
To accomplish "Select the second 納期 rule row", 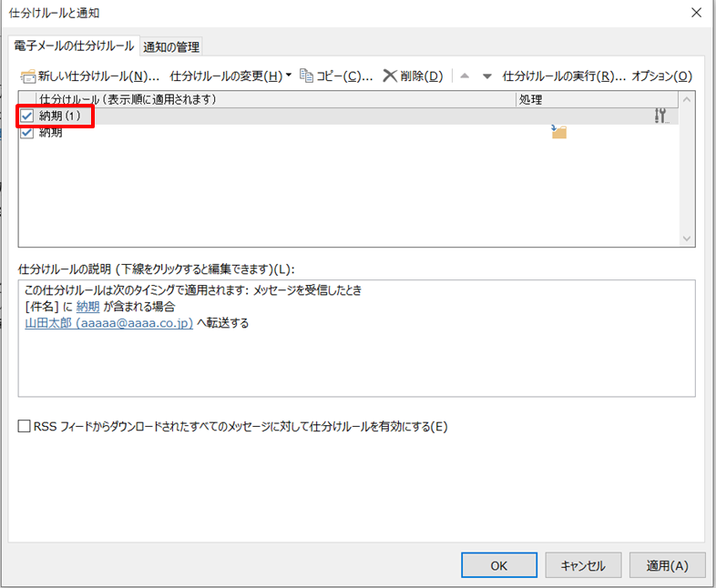I will click(348, 132).
